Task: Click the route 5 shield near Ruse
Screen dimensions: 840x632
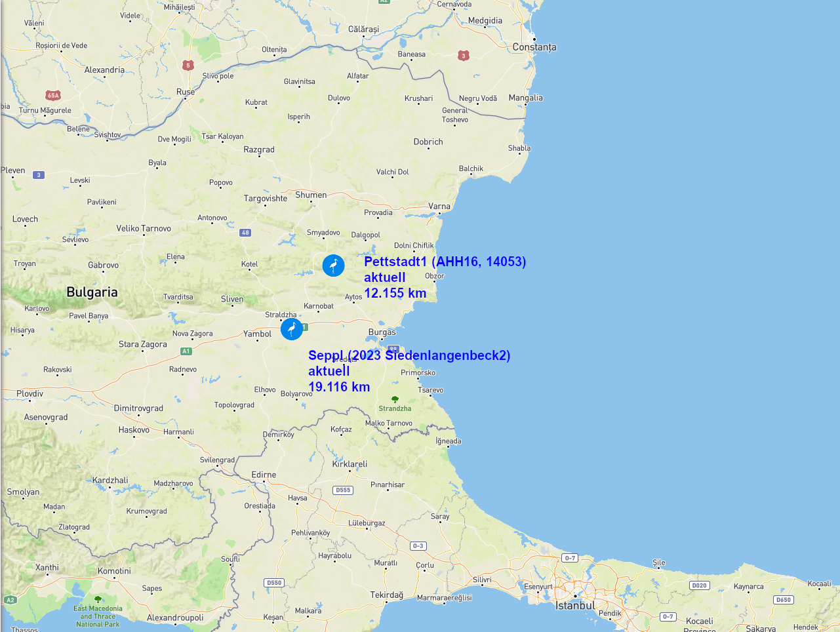Action: (x=189, y=65)
